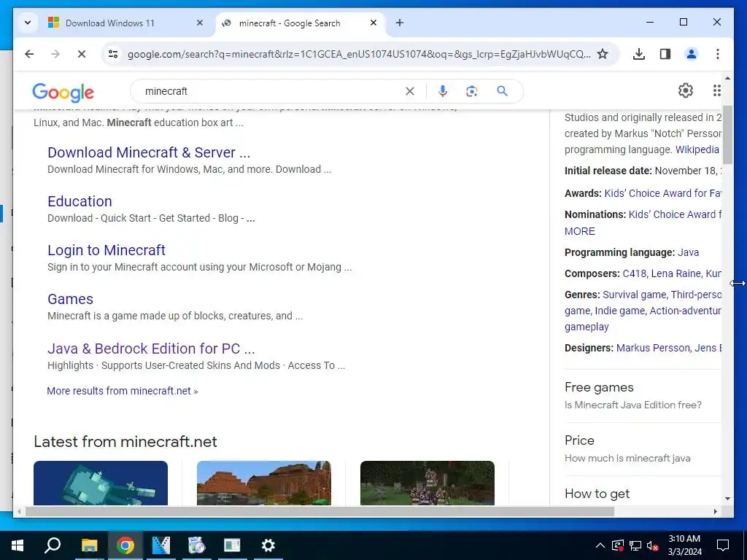Open the Survival game genre link

coord(634,295)
